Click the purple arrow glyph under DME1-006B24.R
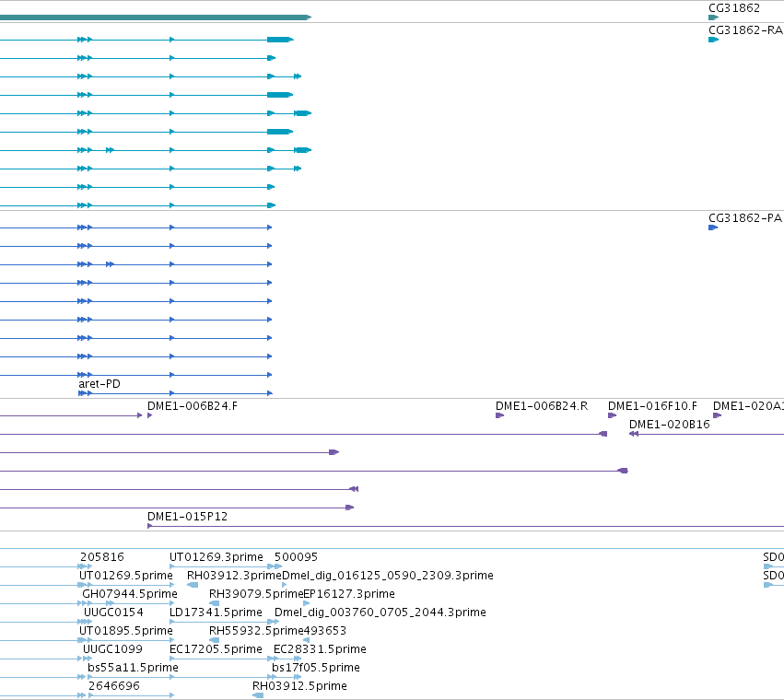Screen dimensions: 784x700 click(x=499, y=415)
